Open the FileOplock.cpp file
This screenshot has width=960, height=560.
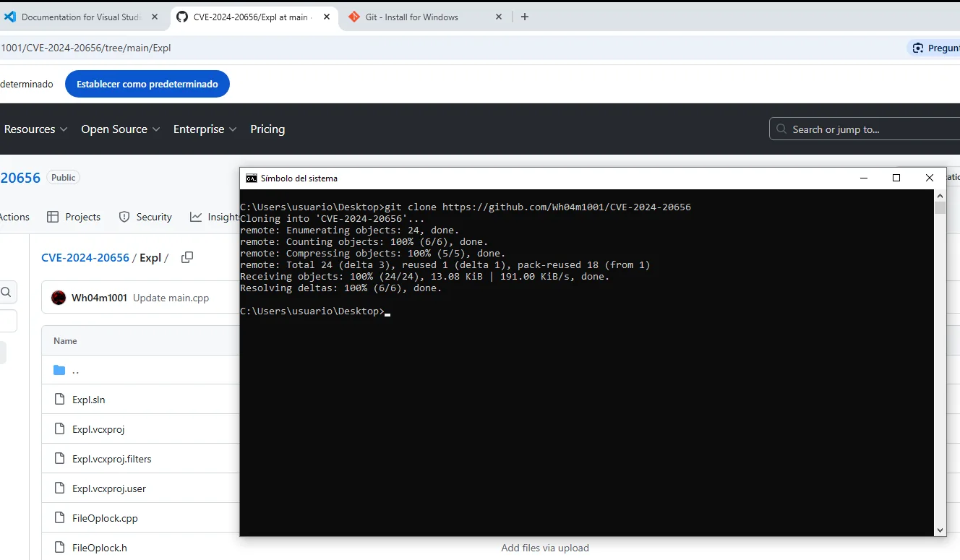pyautogui.click(x=105, y=518)
